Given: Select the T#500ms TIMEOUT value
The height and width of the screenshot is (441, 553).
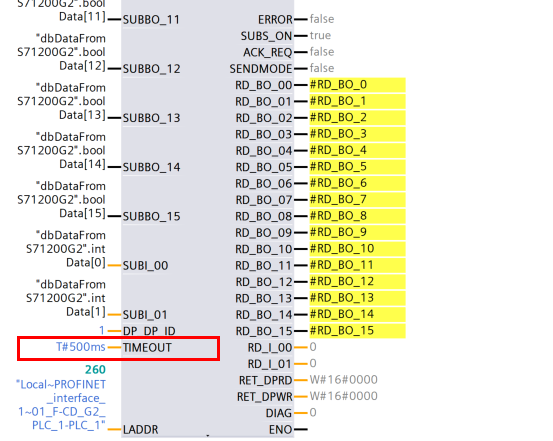Looking at the screenshot, I should coord(81,347).
